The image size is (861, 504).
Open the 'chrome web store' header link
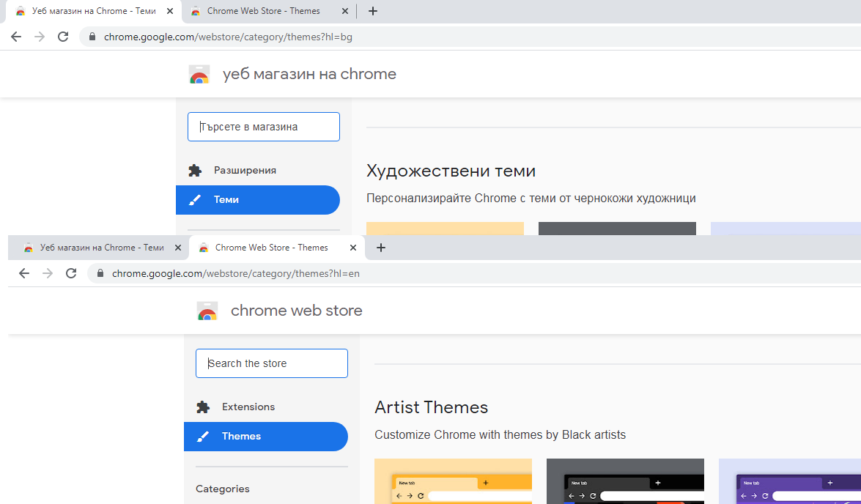click(x=297, y=311)
